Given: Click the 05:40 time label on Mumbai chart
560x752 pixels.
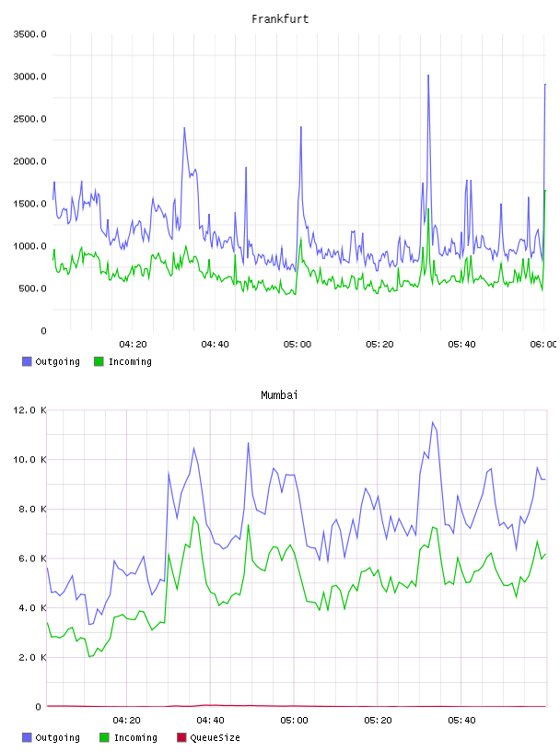Looking at the screenshot, I should pyautogui.click(x=461, y=721).
